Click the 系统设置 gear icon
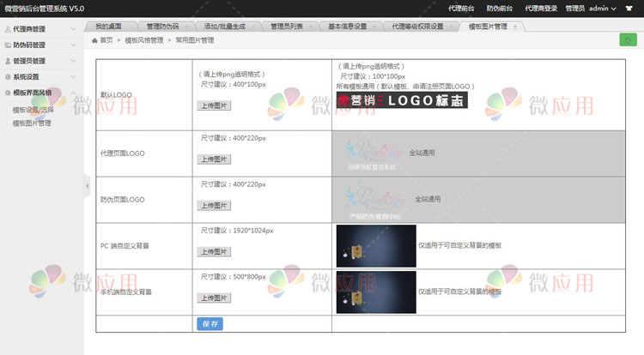The height and width of the screenshot is (355, 644). pos(8,77)
